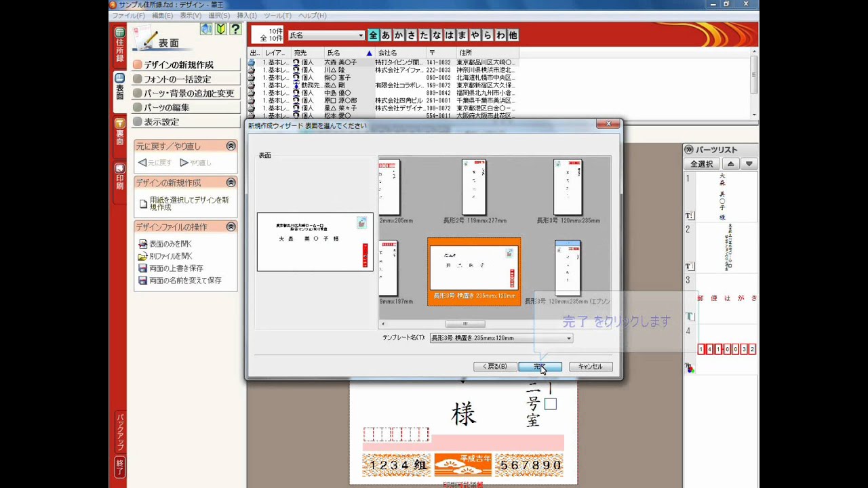868x488 pixels.
Task: Move the template list horizontal scrollbar thumb
Action: [x=465, y=324]
